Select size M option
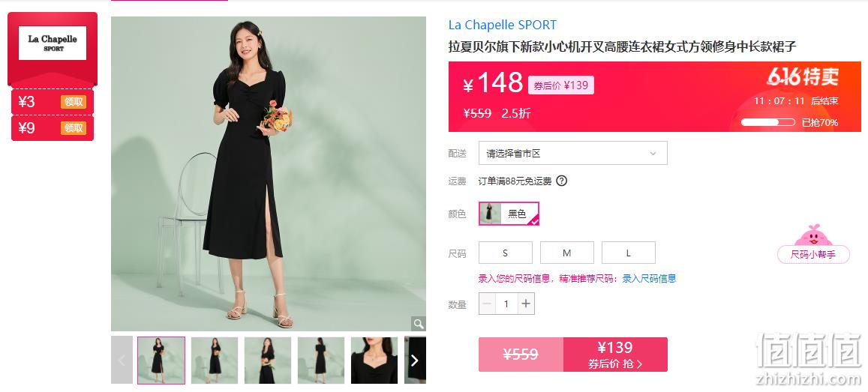This screenshot has width=868, height=392. [567, 253]
